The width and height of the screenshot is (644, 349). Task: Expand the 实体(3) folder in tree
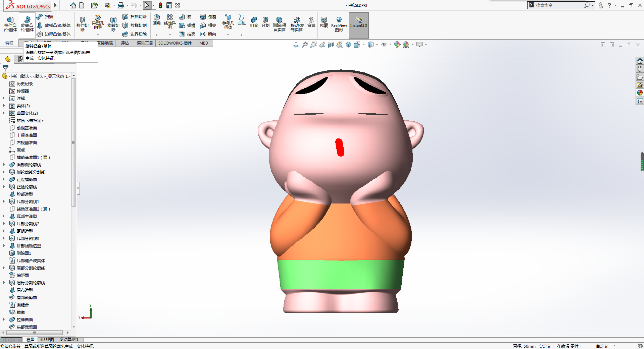pyautogui.click(x=4, y=106)
